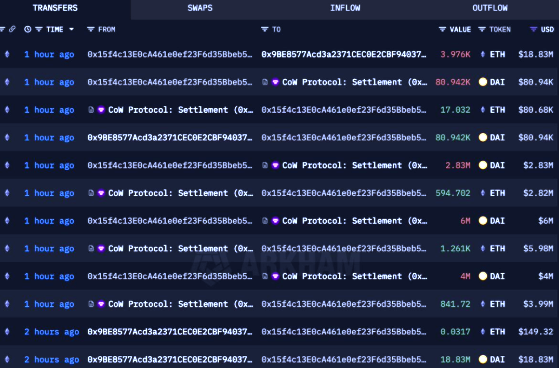Screen dimensions: 559x368
Task: Open the SWAPS tab
Action: pyautogui.click(x=200, y=8)
